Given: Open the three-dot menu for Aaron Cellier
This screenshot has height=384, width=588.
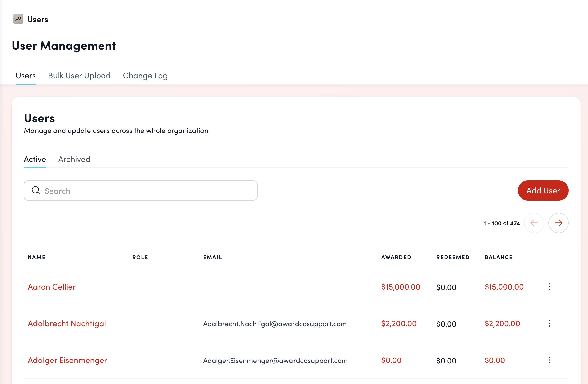Looking at the screenshot, I should 550,287.
